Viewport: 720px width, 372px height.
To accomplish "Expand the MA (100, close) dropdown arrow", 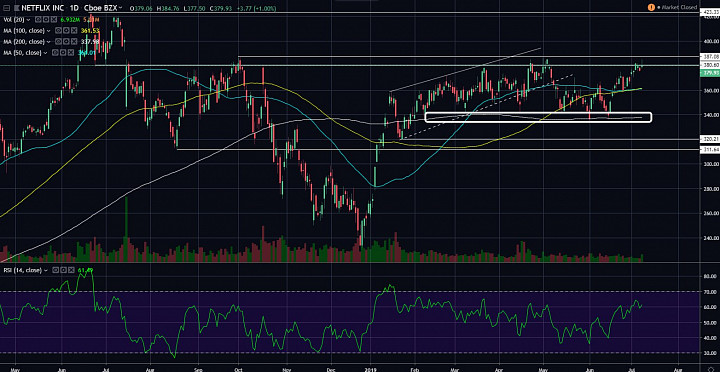I will (48, 31).
